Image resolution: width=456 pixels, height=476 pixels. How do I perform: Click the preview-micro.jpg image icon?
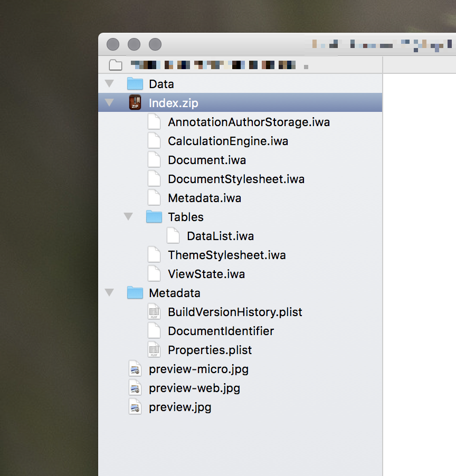[x=135, y=368]
